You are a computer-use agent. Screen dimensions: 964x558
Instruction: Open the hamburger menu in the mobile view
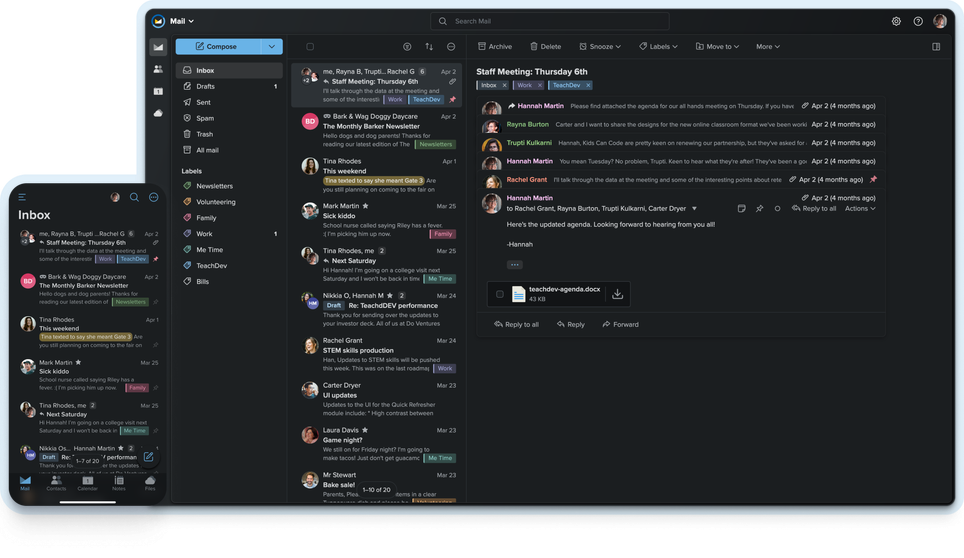click(22, 197)
